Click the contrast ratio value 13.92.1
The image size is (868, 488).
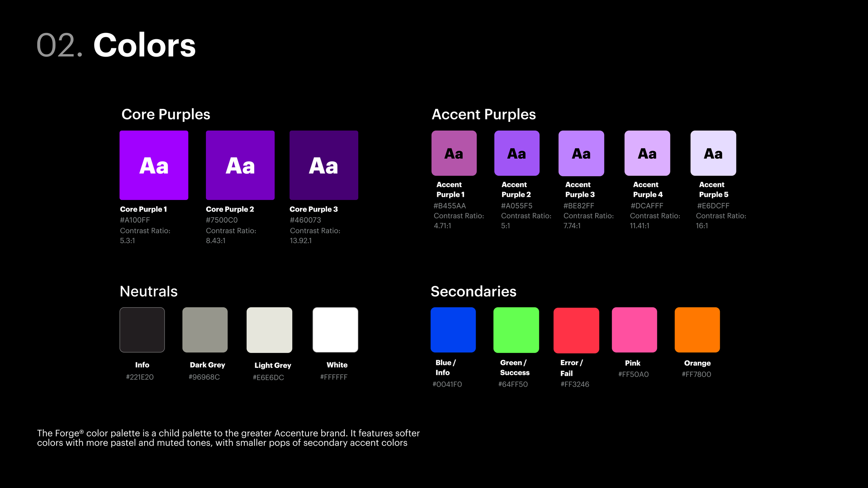[301, 241]
